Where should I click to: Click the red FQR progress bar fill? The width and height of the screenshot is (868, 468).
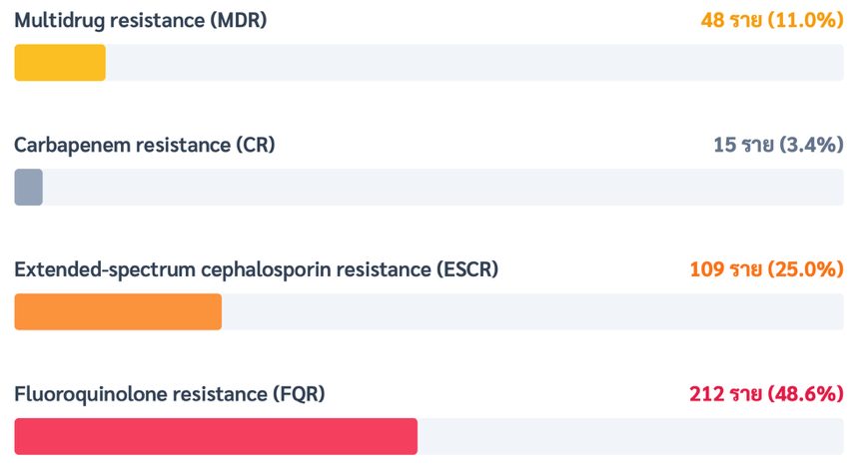tap(216, 437)
